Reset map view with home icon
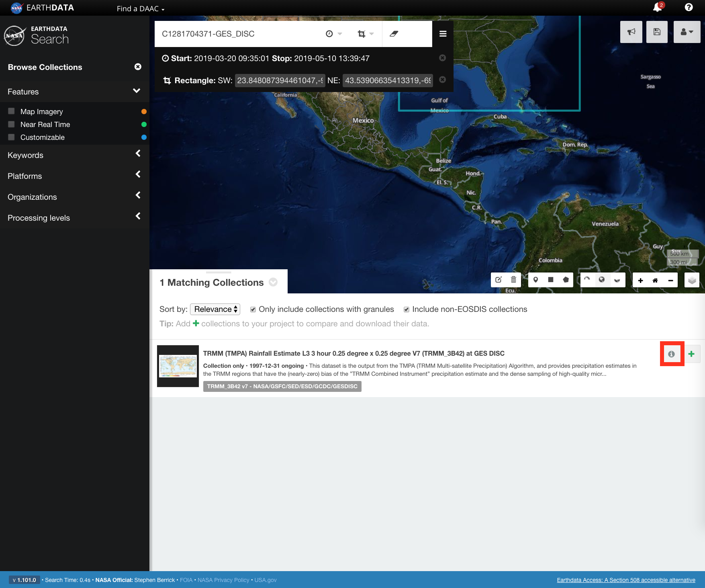 click(655, 280)
